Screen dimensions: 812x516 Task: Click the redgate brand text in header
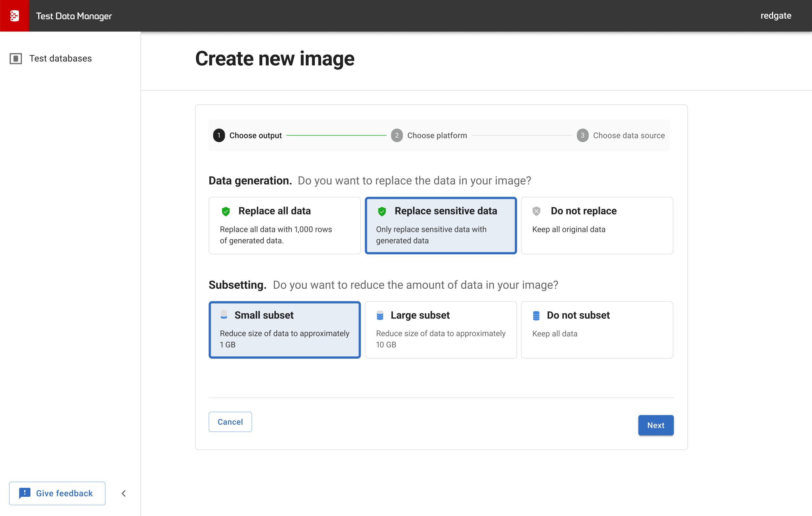(776, 16)
